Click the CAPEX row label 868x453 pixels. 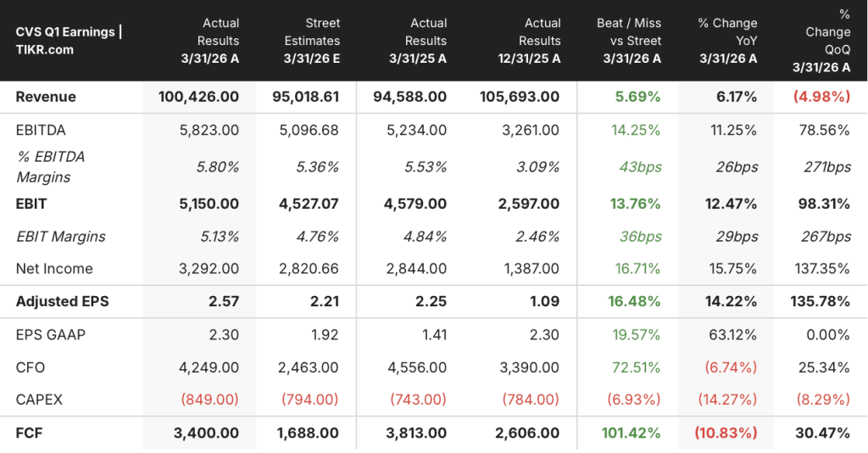click(39, 400)
